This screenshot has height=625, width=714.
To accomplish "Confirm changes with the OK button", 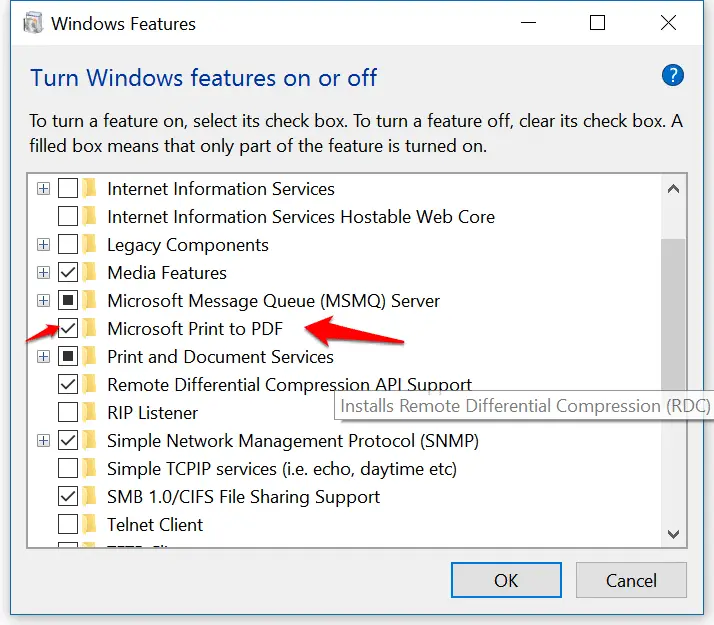I will pyautogui.click(x=506, y=580).
